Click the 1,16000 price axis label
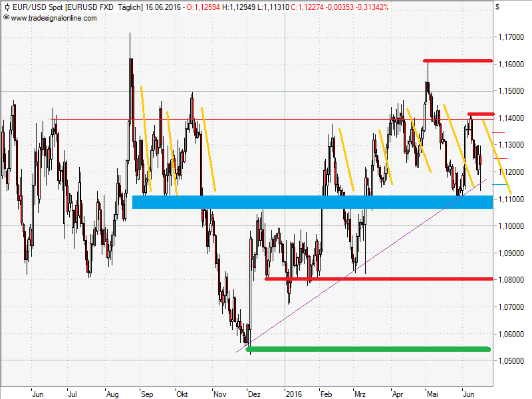Screen dimensions: 532x399 511,64
